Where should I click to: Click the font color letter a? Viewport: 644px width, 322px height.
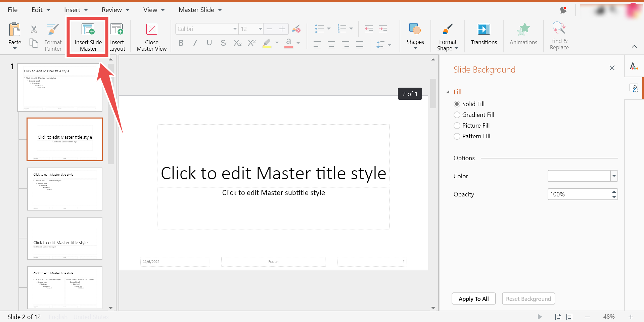(288, 43)
